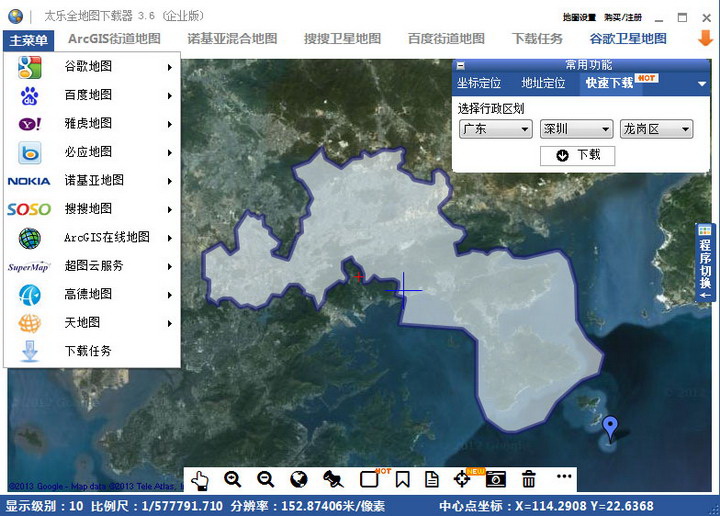Screen dimensions: 720x516
Task: Click the crosshair locate tool
Action: [463, 479]
